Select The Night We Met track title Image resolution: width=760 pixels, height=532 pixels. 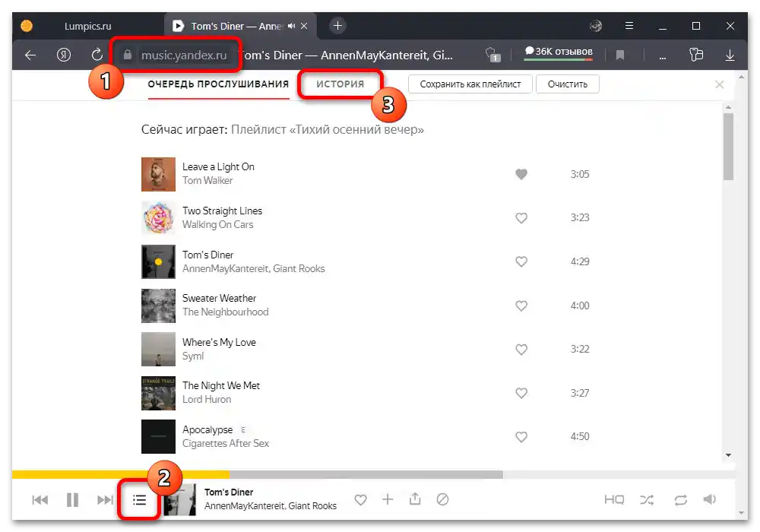[221, 385]
